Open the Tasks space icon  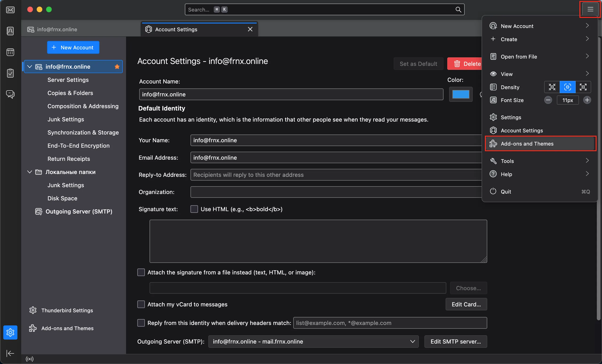(x=10, y=73)
